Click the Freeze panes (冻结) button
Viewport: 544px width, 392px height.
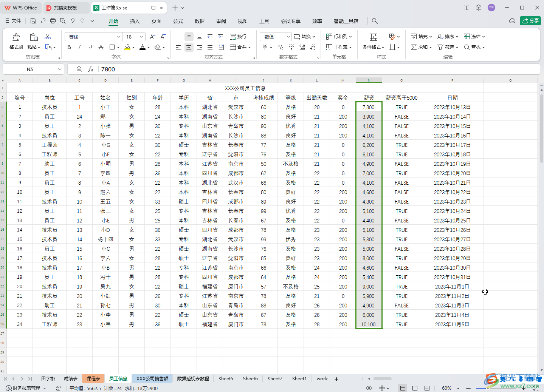pyautogui.click(x=474, y=37)
